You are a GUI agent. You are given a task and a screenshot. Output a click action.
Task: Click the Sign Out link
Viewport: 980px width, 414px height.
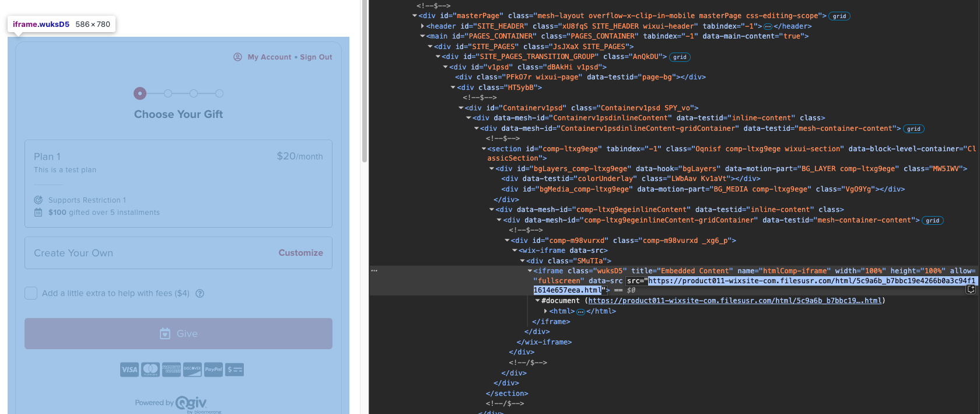click(316, 57)
